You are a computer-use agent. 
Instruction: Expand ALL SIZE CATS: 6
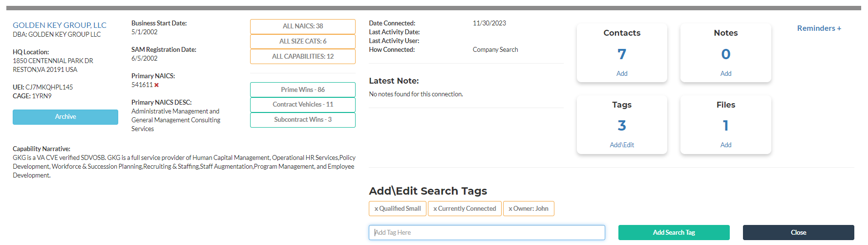point(302,42)
